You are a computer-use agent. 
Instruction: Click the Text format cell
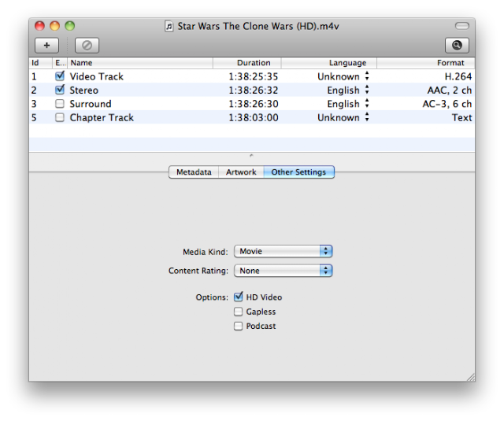pyautogui.click(x=462, y=118)
